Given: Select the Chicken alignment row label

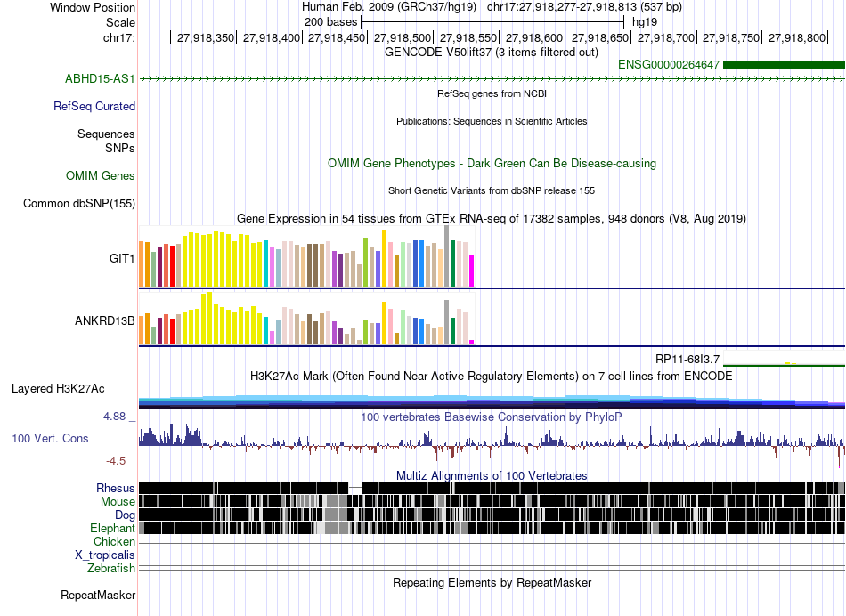Looking at the screenshot, I should [x=114, y=541].
